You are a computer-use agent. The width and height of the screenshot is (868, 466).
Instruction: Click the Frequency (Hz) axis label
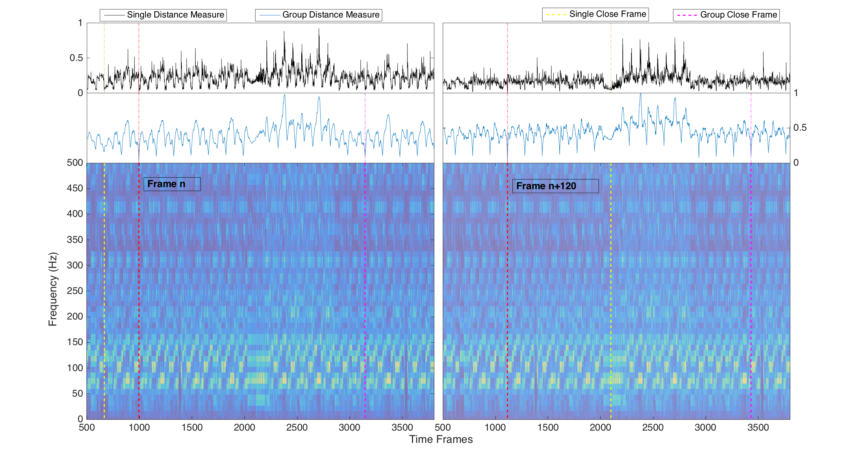pos(53,289)
